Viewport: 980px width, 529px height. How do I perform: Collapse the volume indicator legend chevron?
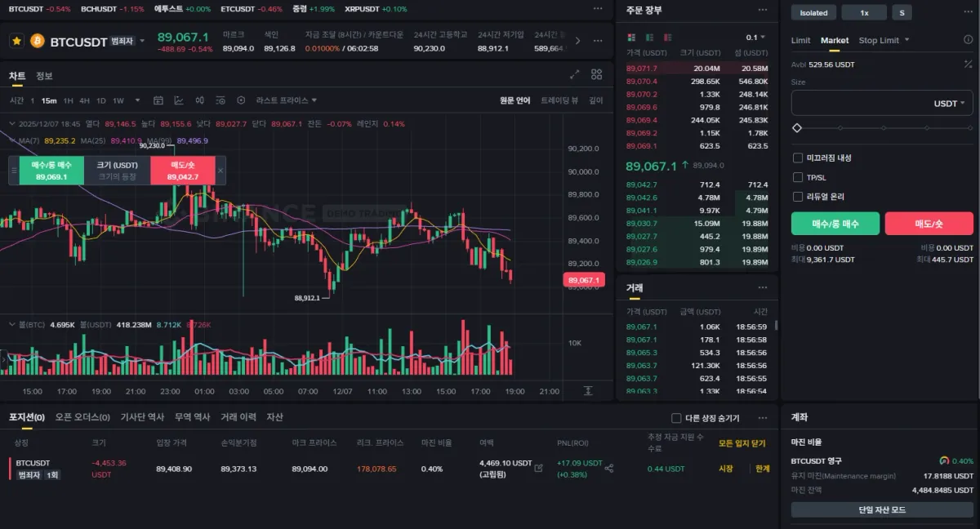(11, 324)
